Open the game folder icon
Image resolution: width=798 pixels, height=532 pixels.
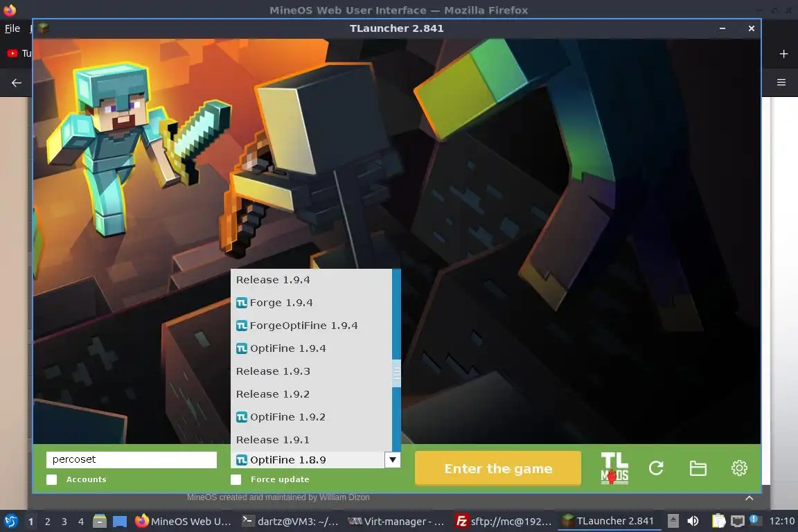click(698, 468)
